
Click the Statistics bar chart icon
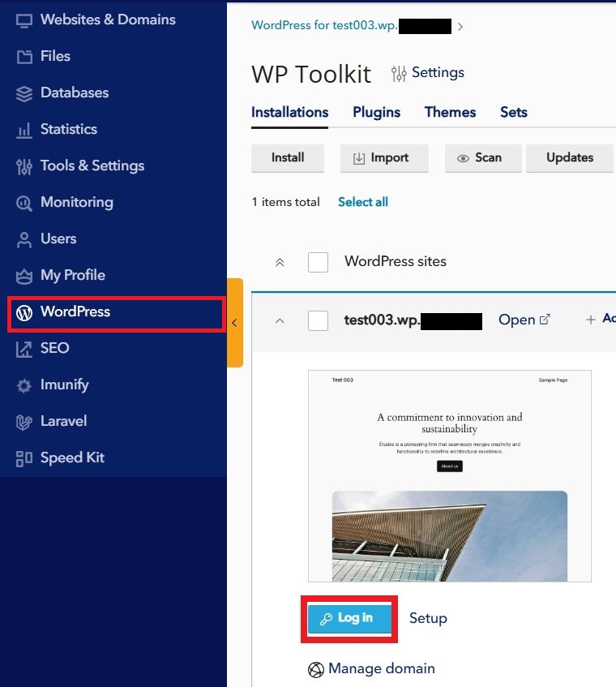pos(24,130)
